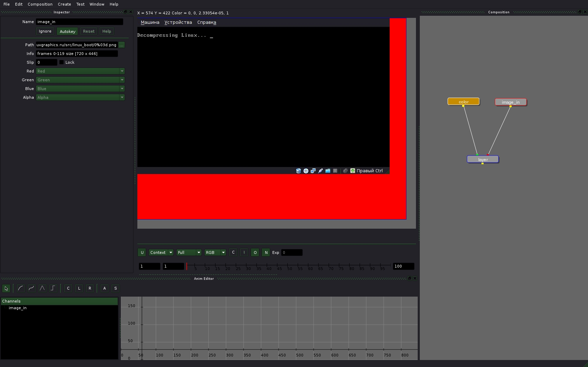Toggle the I viewer button
588x367 pixels.
pyautogui.click(x=244, y=252)
